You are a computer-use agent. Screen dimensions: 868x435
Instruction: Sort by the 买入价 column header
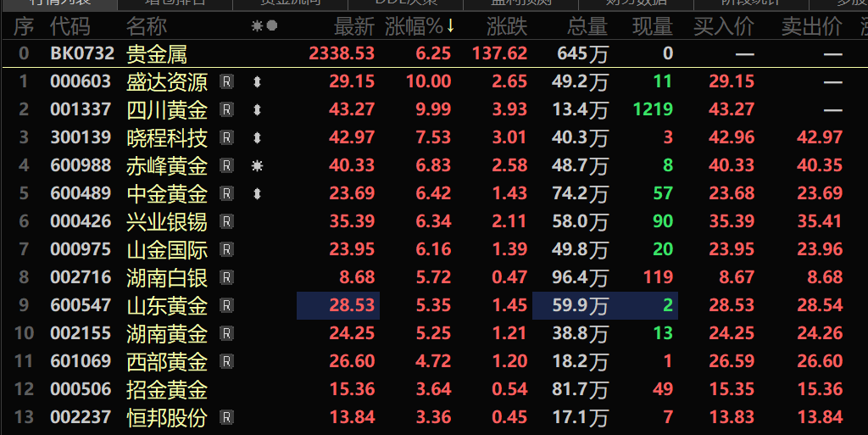724,26
